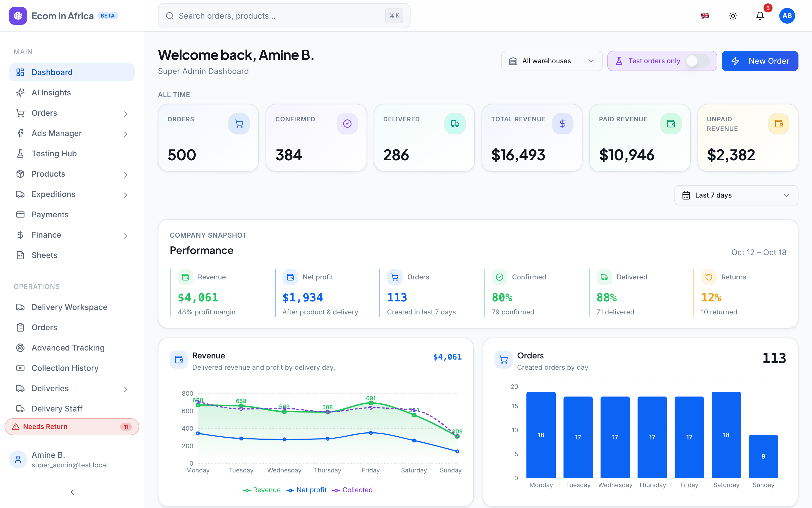
Task: Open the Sheets page
Action: pyautogui.click(x=72, y=255)
